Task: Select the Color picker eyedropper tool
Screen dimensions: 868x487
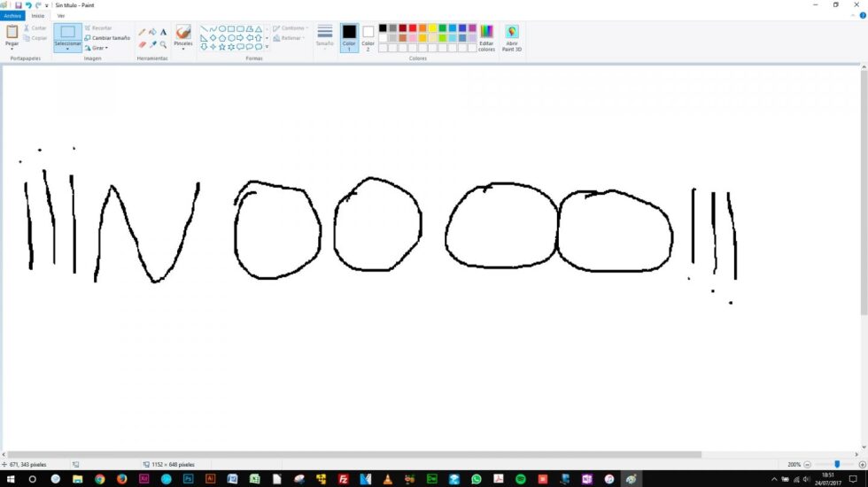Action: coord(152,44)
